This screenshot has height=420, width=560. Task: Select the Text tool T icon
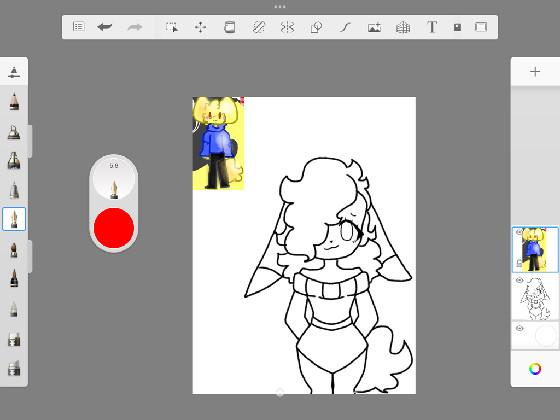[x=432, y=27]
